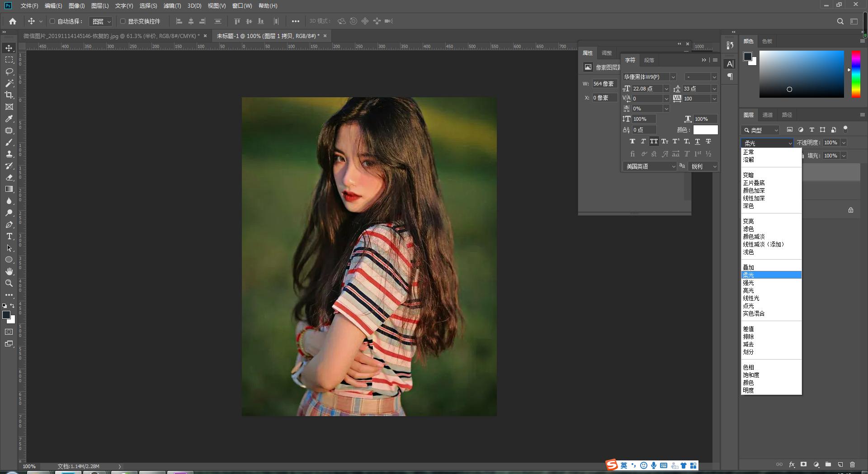
Task: Toggle the faux bold text style button
Action: [632, 142]
